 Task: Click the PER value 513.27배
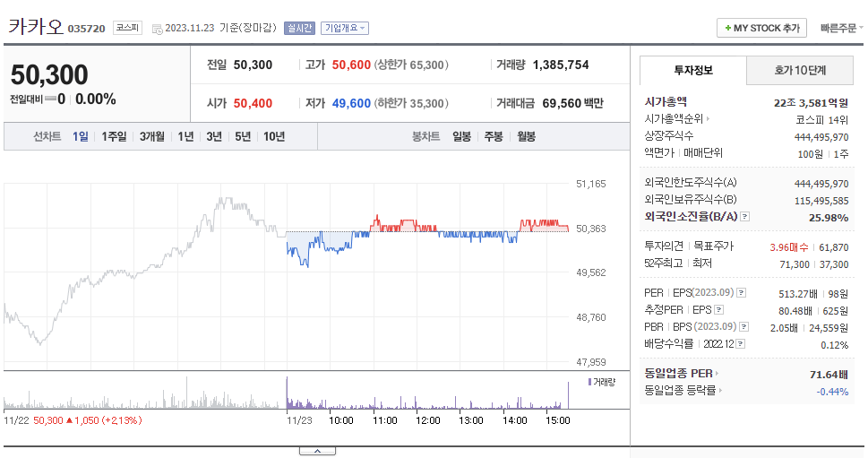pos(798,294)
